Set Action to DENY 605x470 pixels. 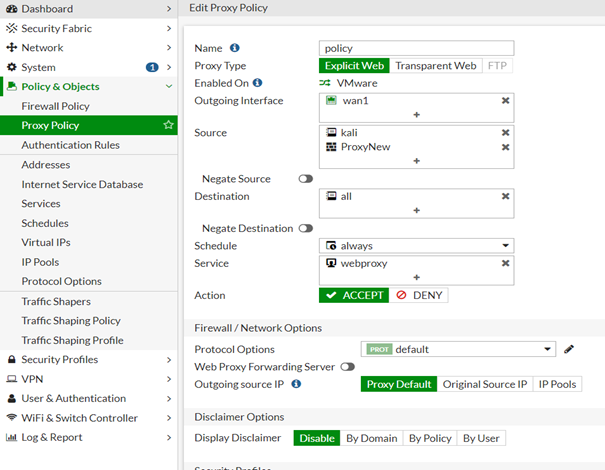click(x=420, y=295)
